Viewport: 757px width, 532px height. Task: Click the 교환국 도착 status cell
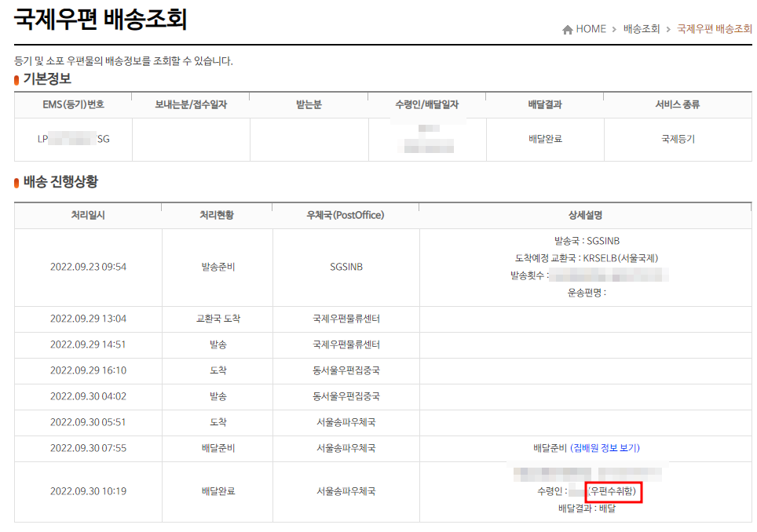click(218, 319)
